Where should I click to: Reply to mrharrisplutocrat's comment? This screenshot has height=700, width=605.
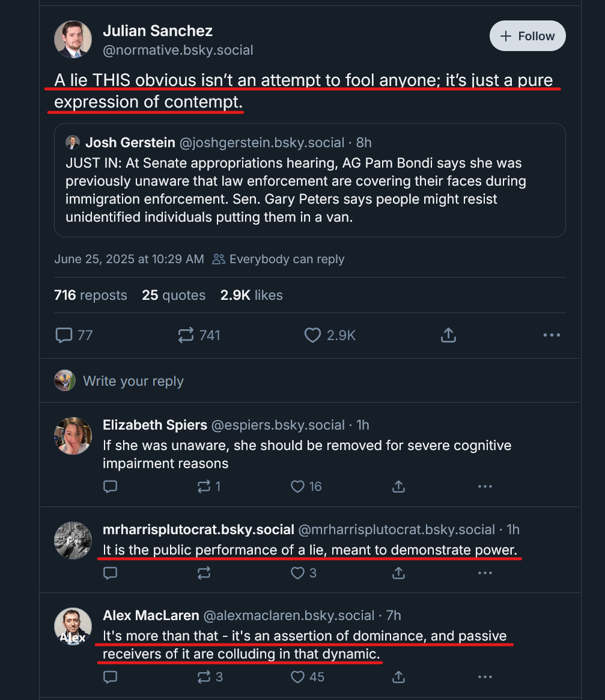(x=111, y=573)
